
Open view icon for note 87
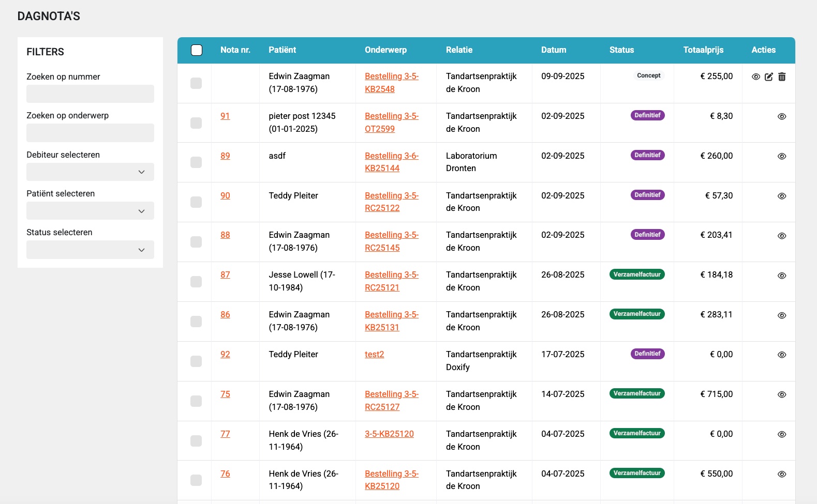[x=782, y=276]
